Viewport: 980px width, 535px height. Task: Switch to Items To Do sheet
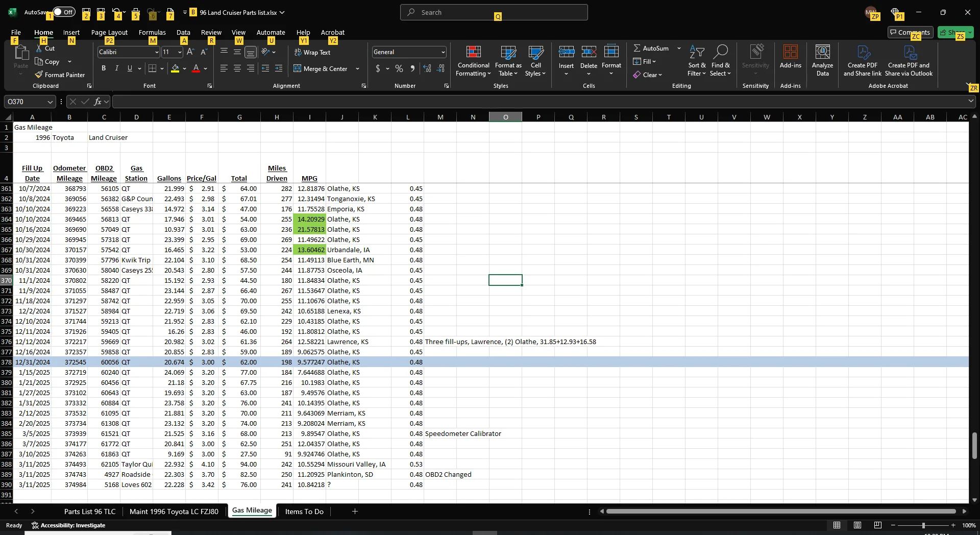tap(304, 511)
